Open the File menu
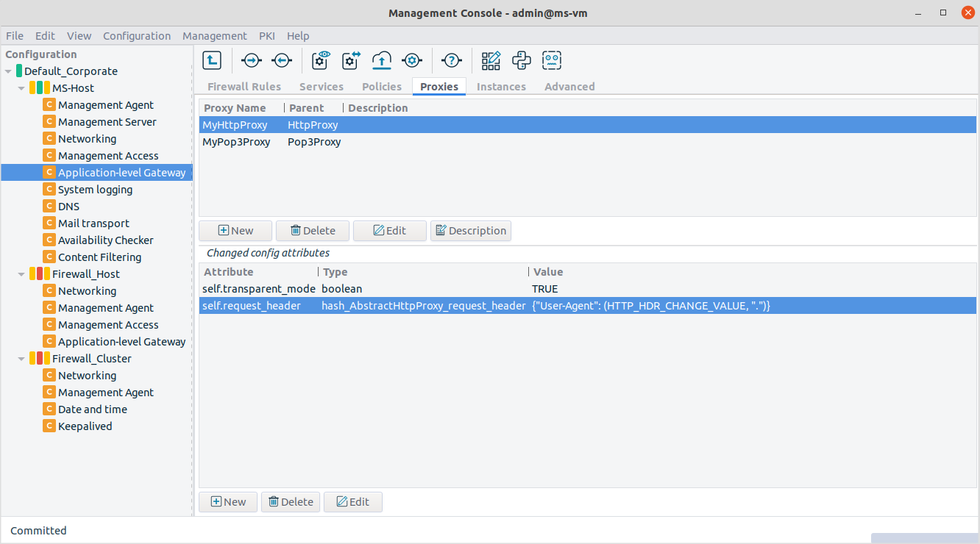 click(x=15, y=35)
